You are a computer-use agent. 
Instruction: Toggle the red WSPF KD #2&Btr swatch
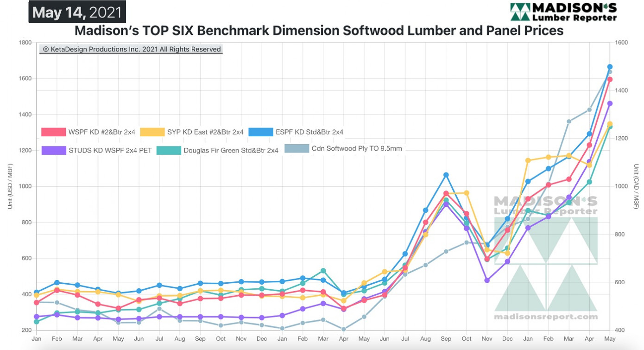tap(54, 132)
